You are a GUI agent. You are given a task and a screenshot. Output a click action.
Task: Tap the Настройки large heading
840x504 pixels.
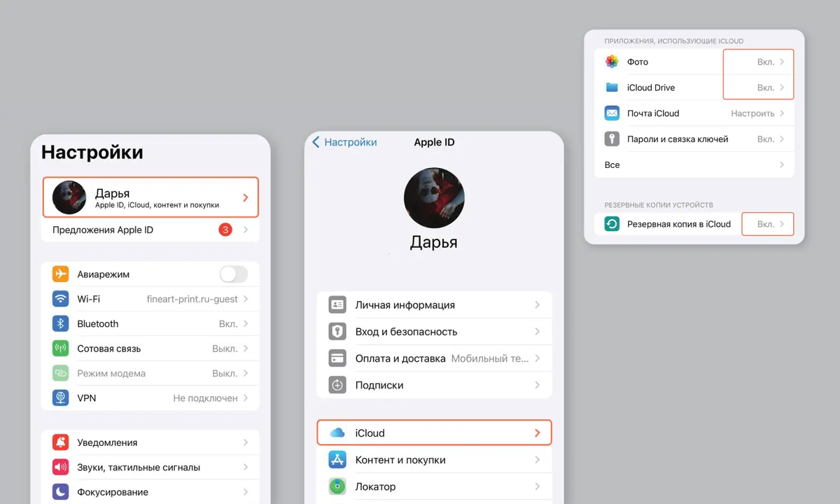(92, 152)
